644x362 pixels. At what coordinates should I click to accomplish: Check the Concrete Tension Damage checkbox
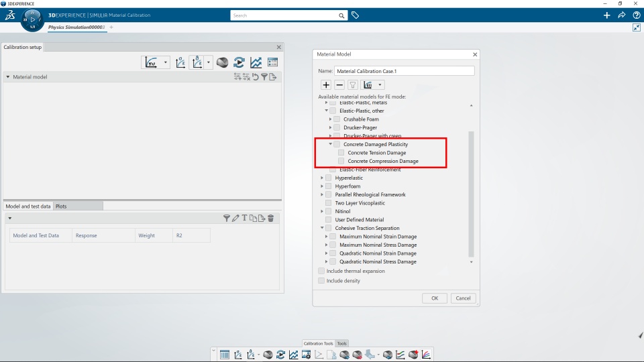coord(341,153)
